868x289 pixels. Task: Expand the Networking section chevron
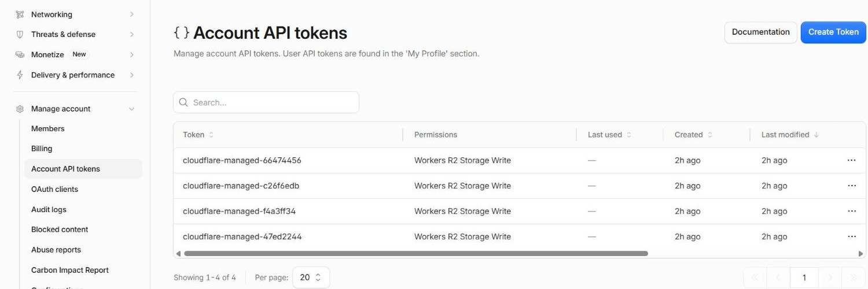click(132, 14)
